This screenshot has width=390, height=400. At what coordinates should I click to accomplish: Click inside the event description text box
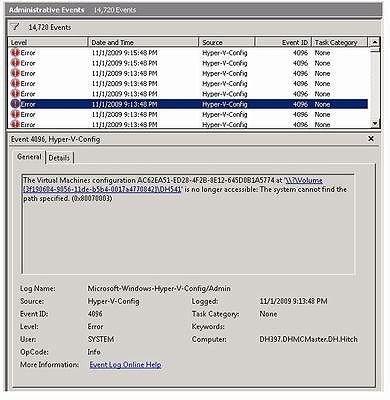(188, 224)
